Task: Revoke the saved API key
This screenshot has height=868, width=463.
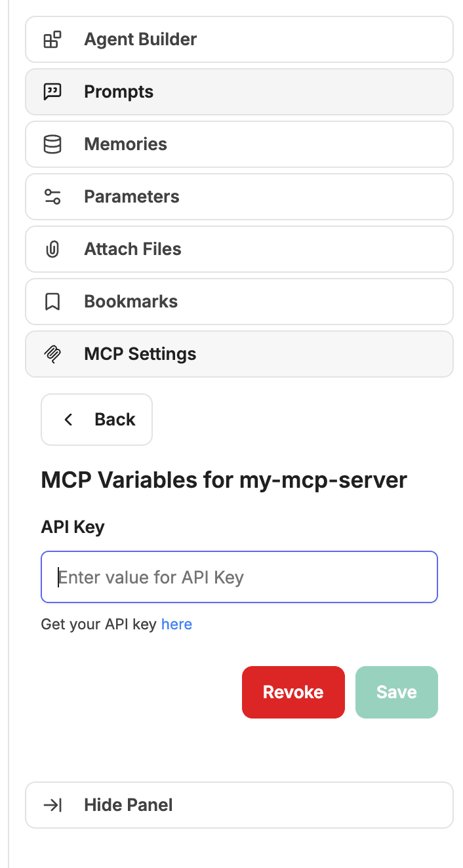Action: (293, 692)
